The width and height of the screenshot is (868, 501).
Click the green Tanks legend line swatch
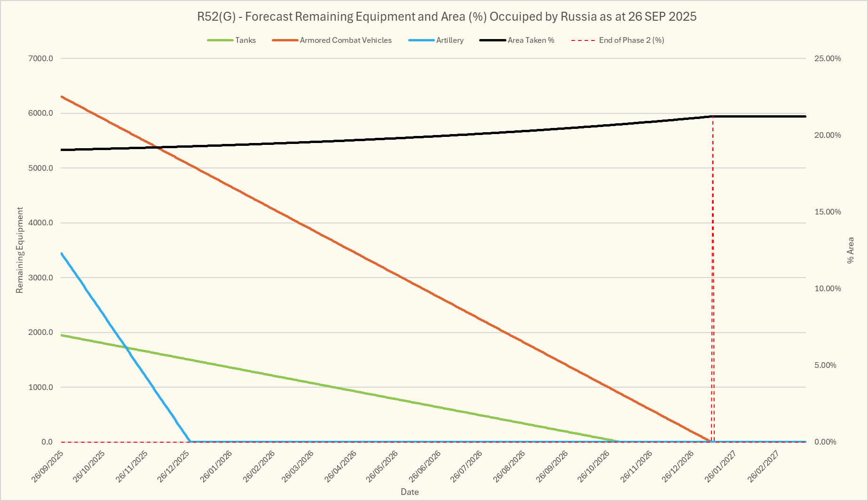(220, 40)
